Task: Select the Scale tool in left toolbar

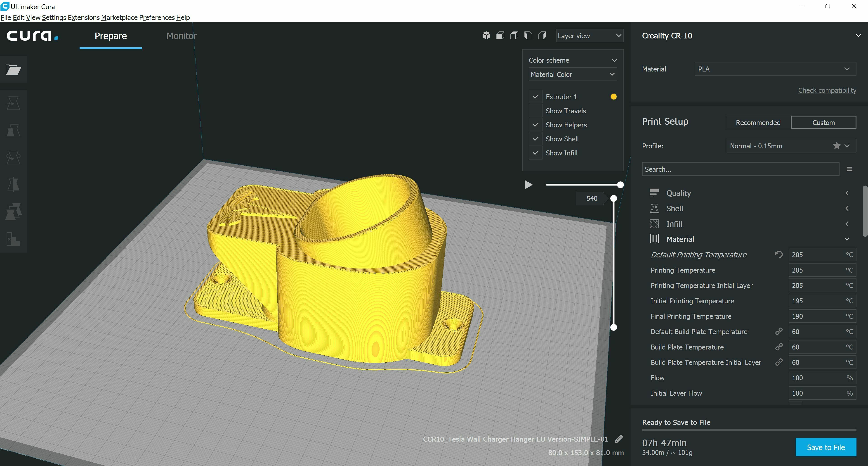Action: tap(13, 130)
